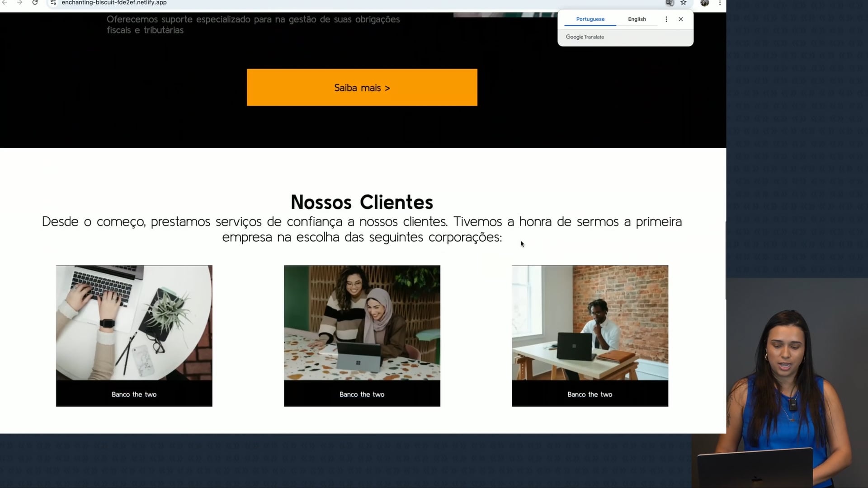Reload the page with refresh icon
The width and height of the screenshot is (868, 488).
click(35, 3)
